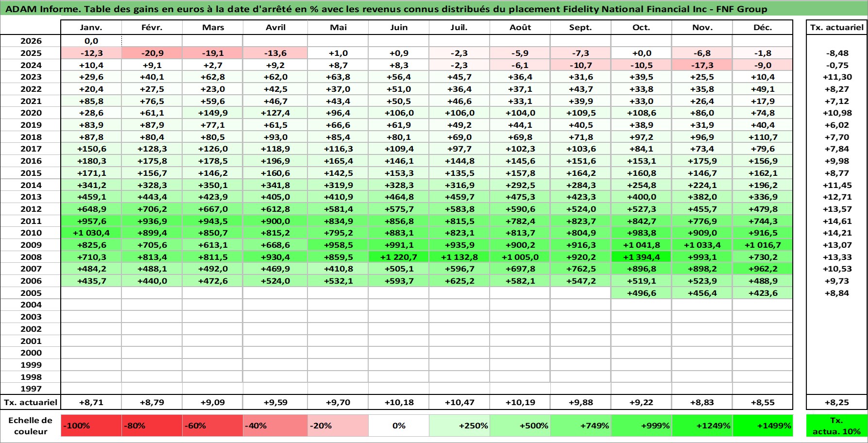This screenshot has height=443, width=868.
Task: Select the 'Sept.' column header
Action: (581, 28)
